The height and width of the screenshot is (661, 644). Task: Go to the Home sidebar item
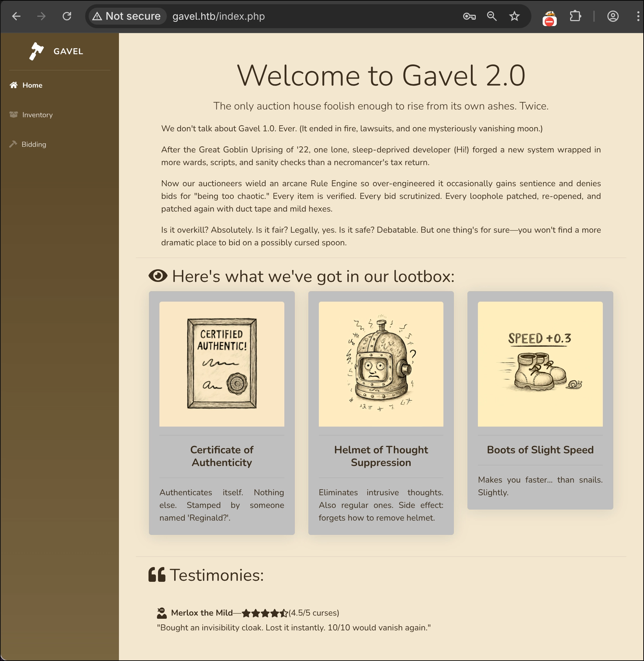click(32, 85)
